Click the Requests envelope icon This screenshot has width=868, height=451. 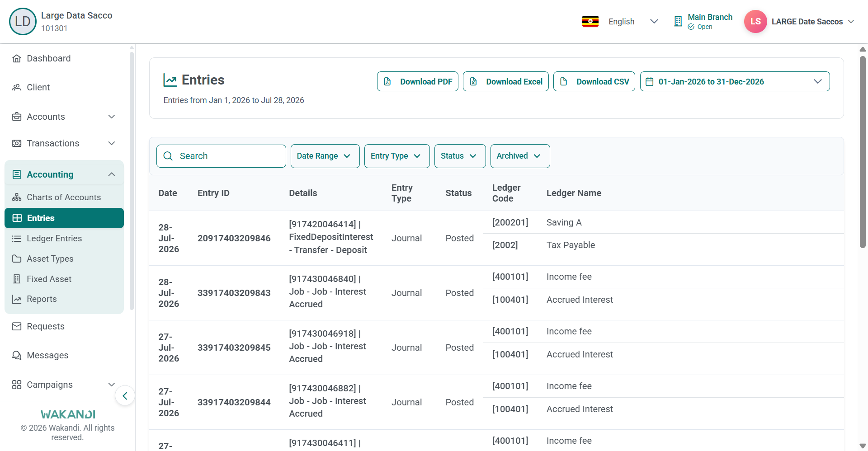(x=17, y=326)
